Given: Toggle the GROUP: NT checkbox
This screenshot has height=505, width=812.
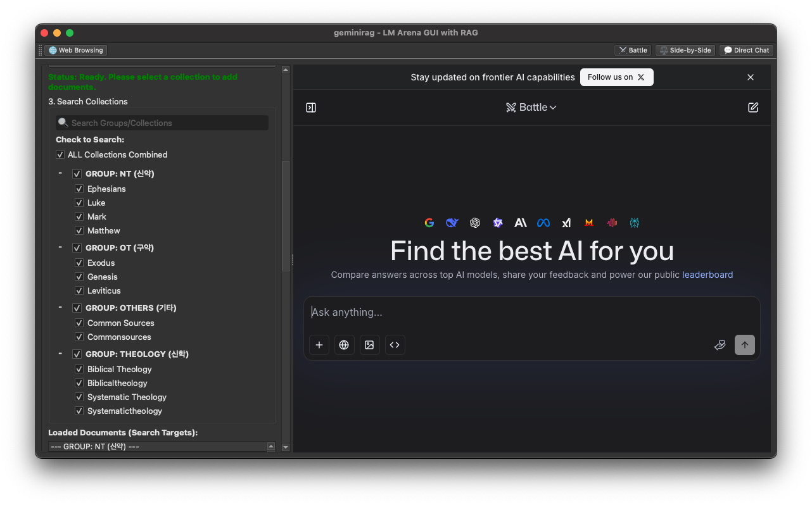Looking at the screenshot, I should click(77, 173).
